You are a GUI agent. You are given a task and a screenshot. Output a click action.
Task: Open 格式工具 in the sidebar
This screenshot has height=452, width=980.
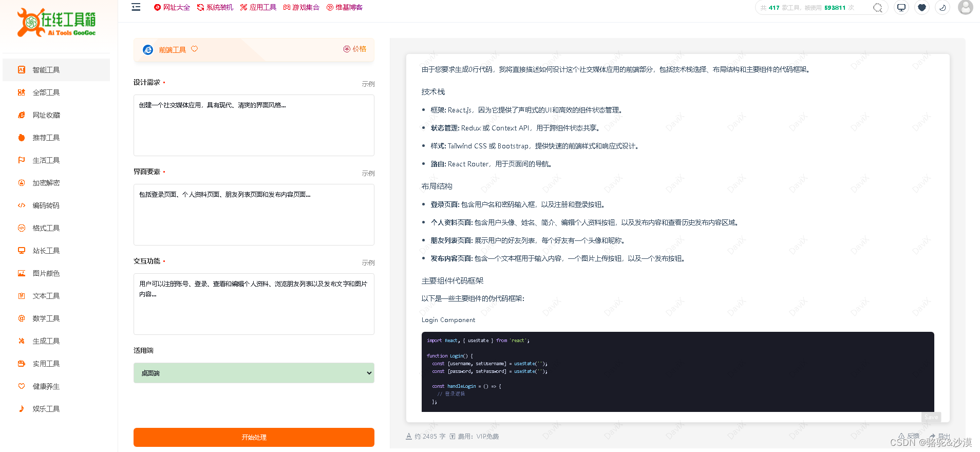coord(56,228)
